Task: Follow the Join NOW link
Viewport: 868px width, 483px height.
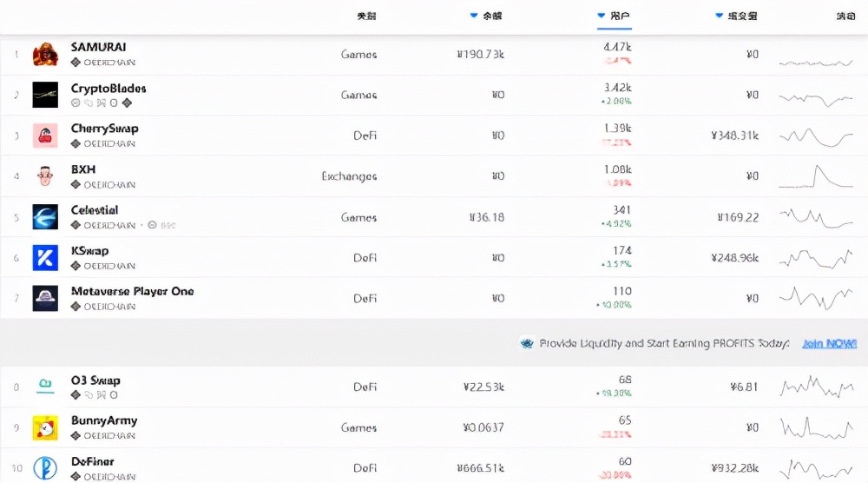Action: tap(829, 343)
